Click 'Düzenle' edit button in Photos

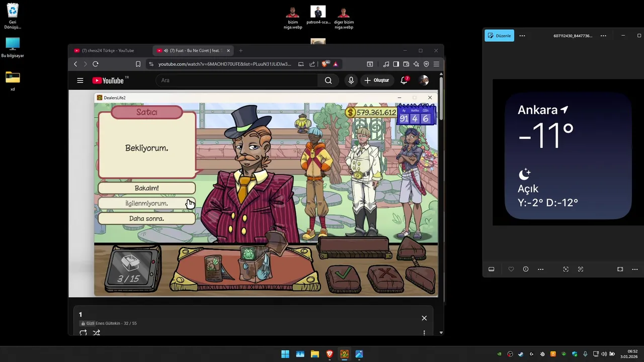point(499,36)
